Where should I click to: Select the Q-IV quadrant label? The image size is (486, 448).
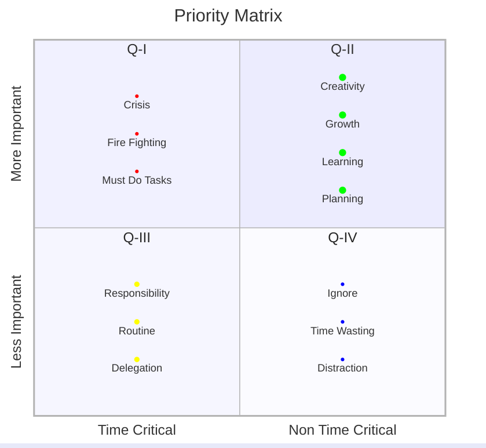(342, 238)
